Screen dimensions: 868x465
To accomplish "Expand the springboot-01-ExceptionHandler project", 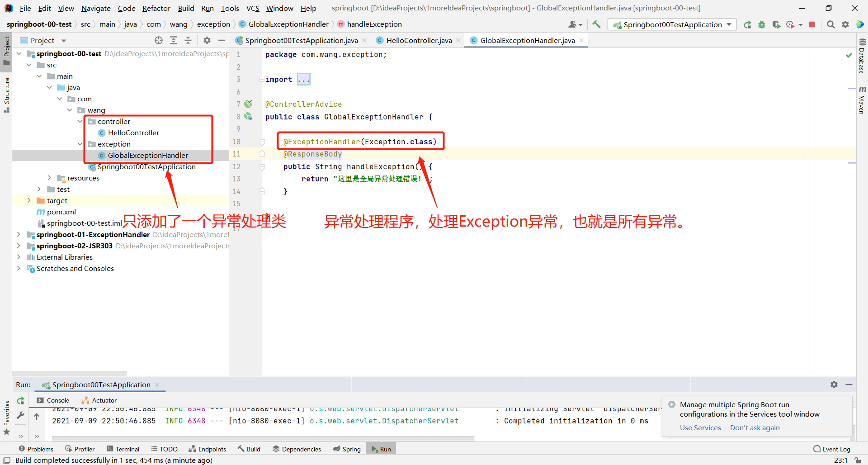I will tap(19, 234).
